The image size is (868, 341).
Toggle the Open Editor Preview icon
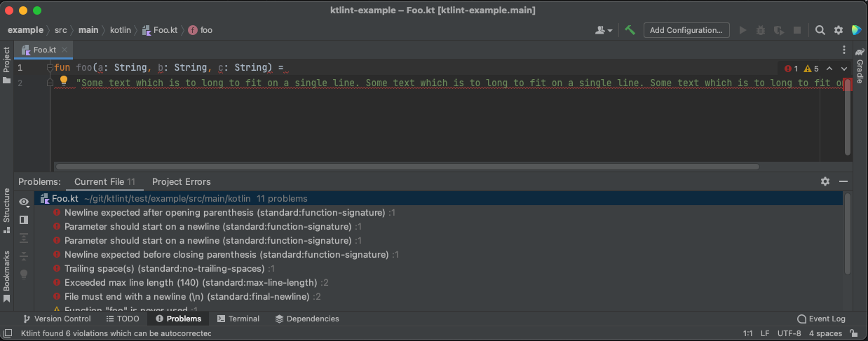tap(24, 219)
